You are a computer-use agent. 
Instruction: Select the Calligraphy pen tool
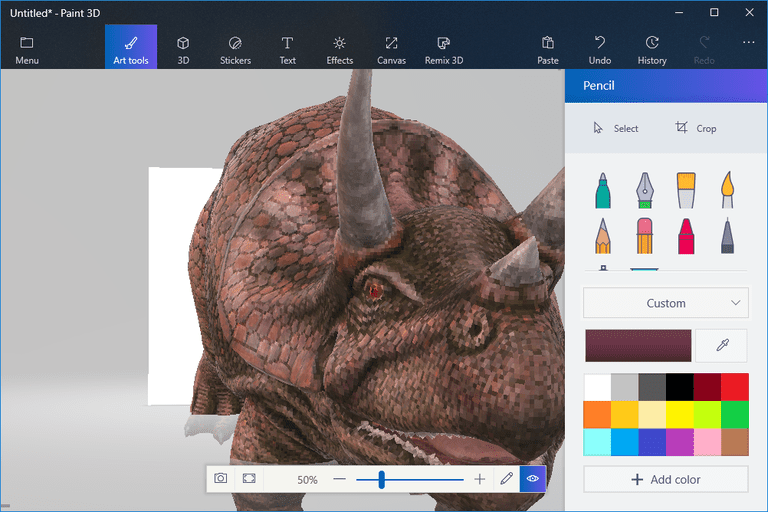coord(645,190)
